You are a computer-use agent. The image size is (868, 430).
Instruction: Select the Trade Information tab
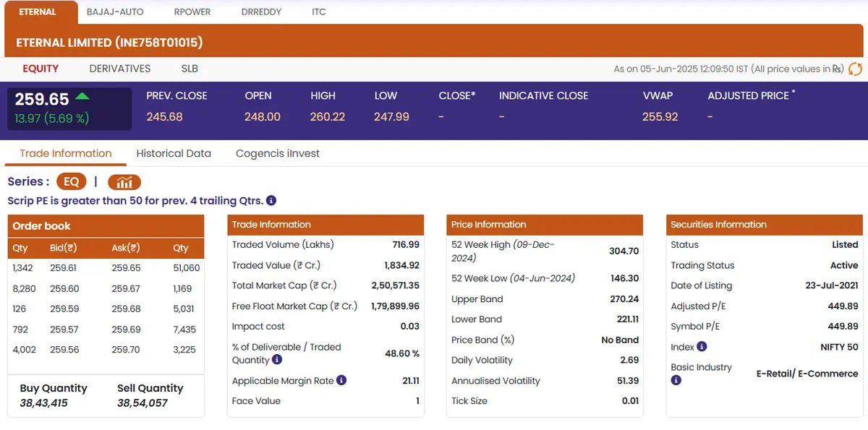(x=66, y=153)
